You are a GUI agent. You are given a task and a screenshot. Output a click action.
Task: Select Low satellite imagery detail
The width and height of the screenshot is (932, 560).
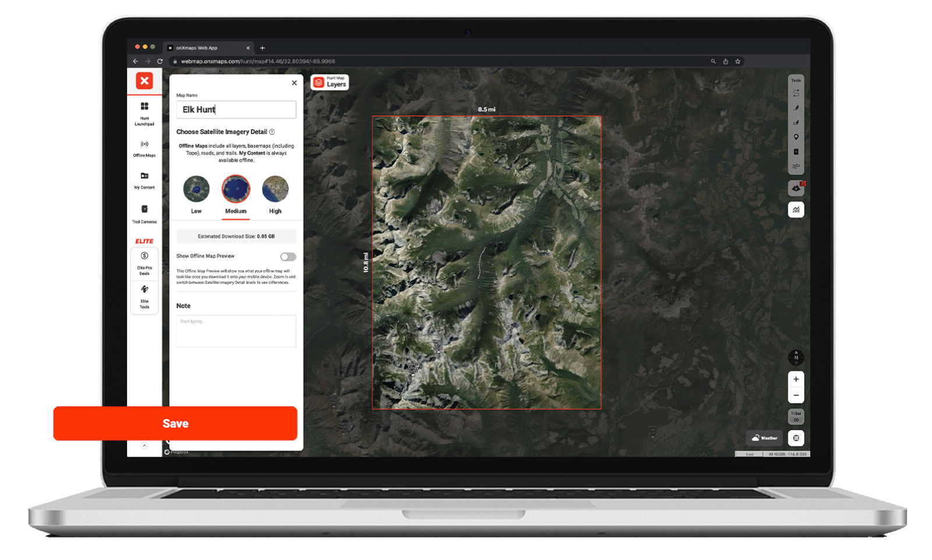pyautogui.click(x=196, y=188)
